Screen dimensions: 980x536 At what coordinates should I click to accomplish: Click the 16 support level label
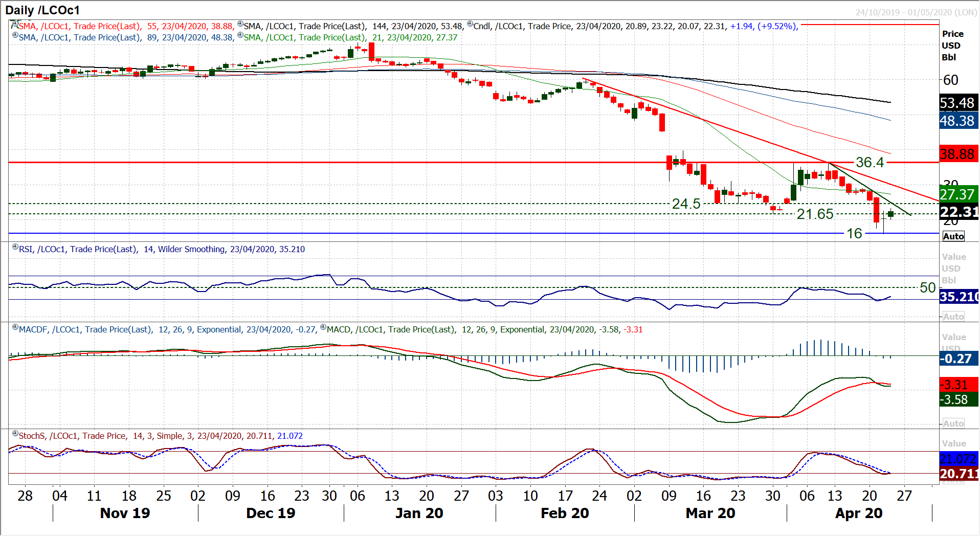[x=855, y=234]
